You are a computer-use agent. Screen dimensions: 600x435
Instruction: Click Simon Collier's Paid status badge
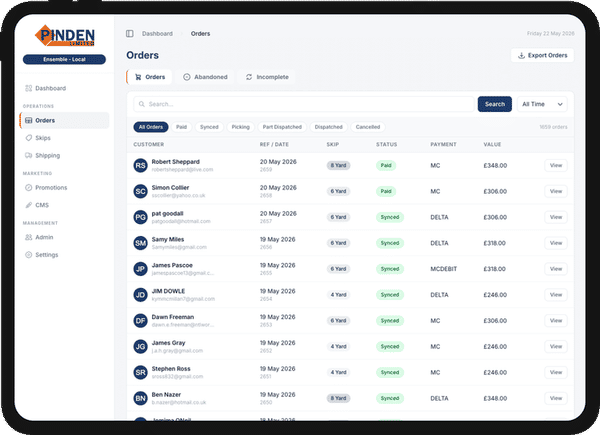[386, 191]
